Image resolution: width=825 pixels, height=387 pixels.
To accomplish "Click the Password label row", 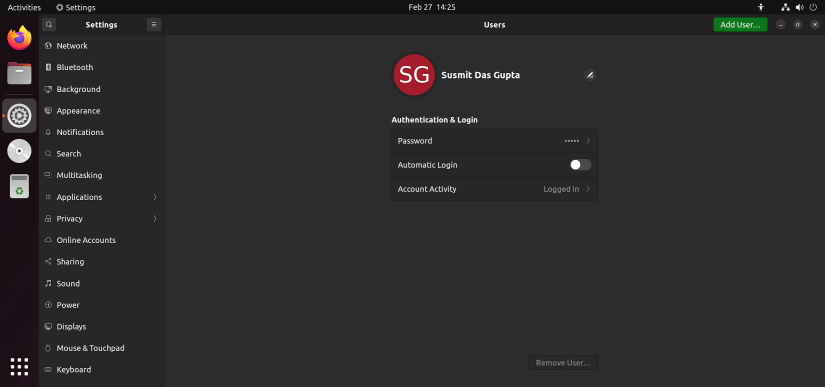I will point(495,141).
